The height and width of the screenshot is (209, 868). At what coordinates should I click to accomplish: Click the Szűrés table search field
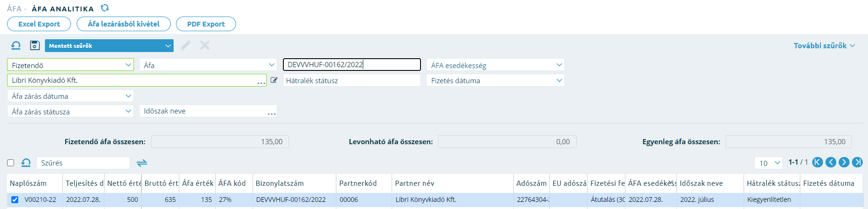tap(83, 163)
